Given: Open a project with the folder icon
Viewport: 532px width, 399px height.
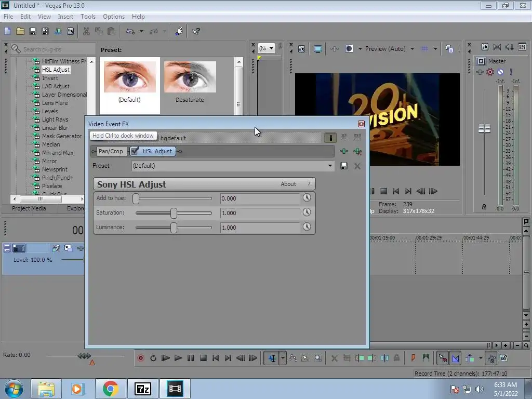Looking at the screenshot, I should 20,31.
